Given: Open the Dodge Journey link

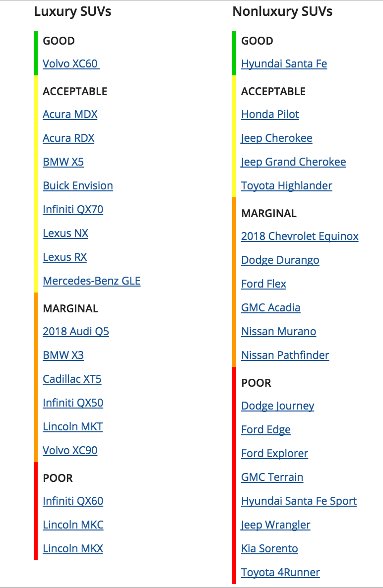Looking at the screenshot, I should [277, 406].
